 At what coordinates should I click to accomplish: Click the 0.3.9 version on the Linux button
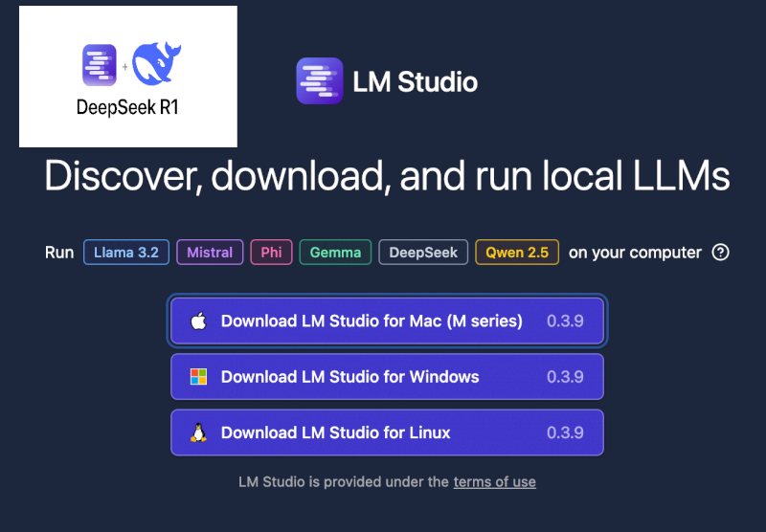click(565, 432)
